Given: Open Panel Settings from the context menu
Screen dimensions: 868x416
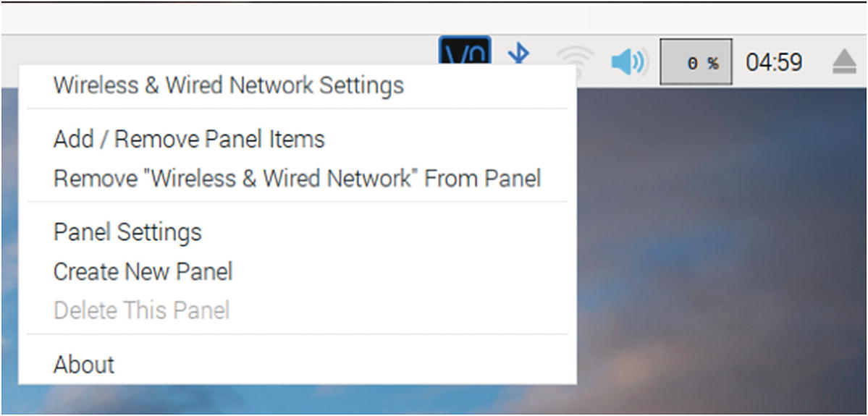Looking at the screenshot, I should tap(127, 232).
